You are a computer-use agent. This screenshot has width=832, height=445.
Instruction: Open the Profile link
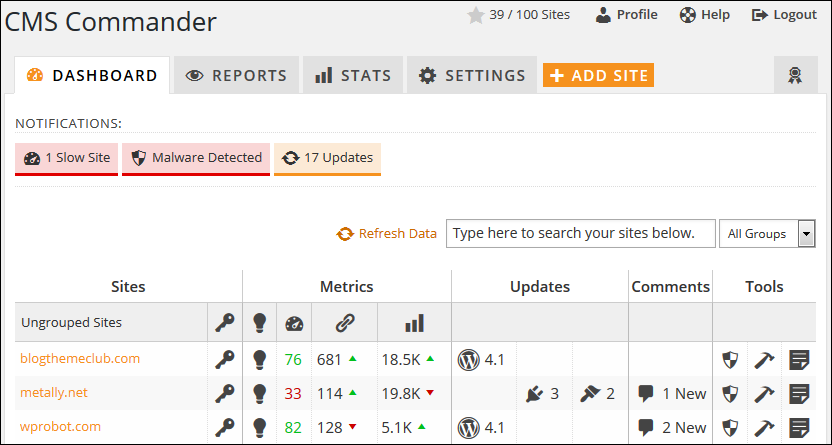pos(626,15)
